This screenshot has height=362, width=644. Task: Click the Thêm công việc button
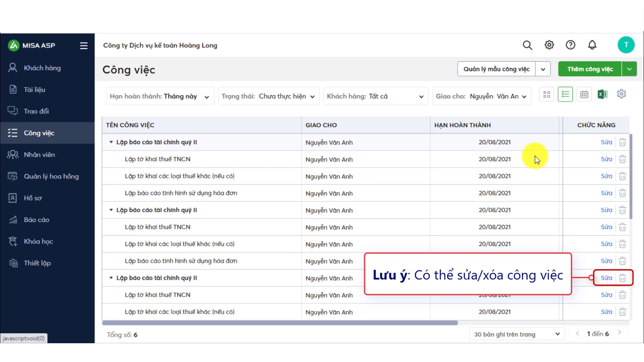590,69
